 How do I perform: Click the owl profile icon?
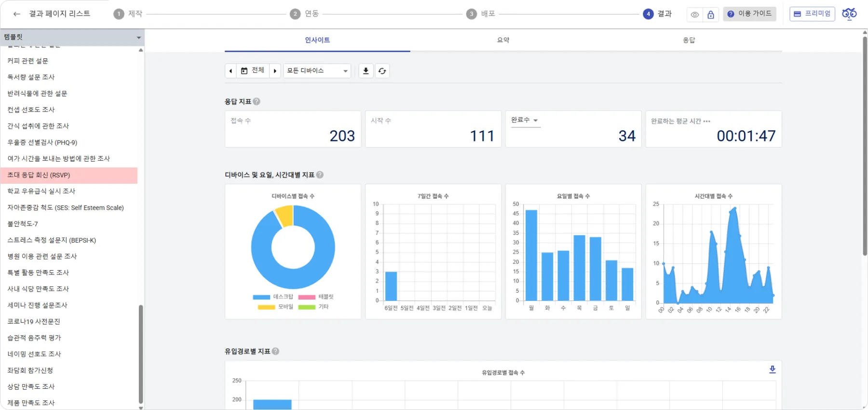(849, 14)
